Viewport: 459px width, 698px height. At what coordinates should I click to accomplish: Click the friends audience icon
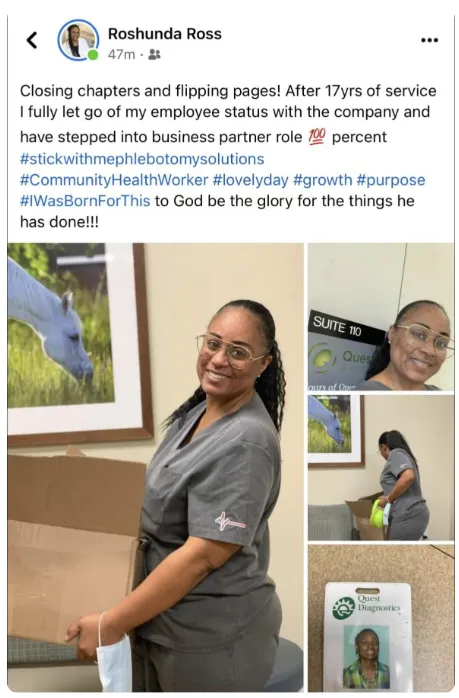click(154, 55)
